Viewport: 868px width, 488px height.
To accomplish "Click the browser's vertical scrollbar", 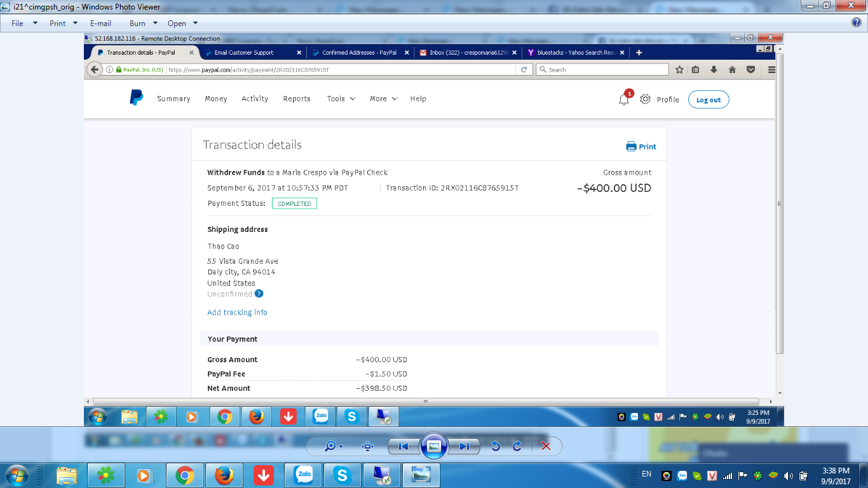I will [x=780, y=203].
